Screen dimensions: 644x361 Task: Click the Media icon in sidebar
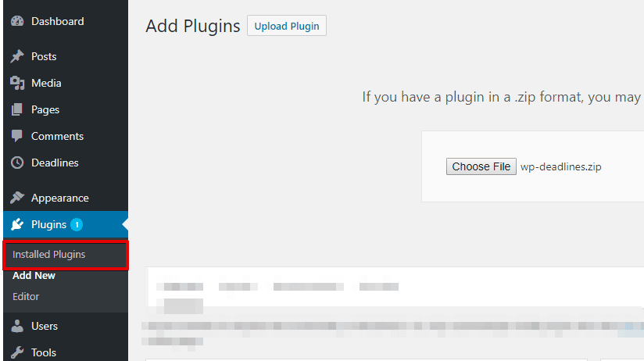[17, 84]
